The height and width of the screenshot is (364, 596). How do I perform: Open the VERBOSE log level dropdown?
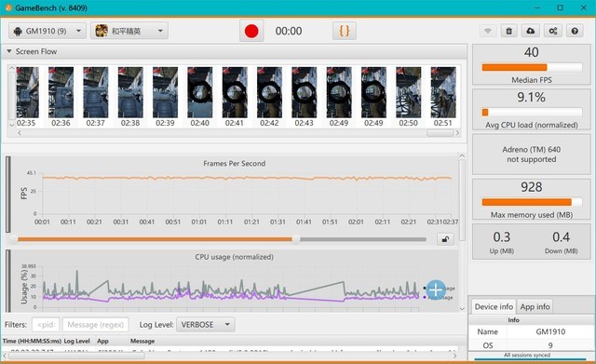[x=206, y=325]
